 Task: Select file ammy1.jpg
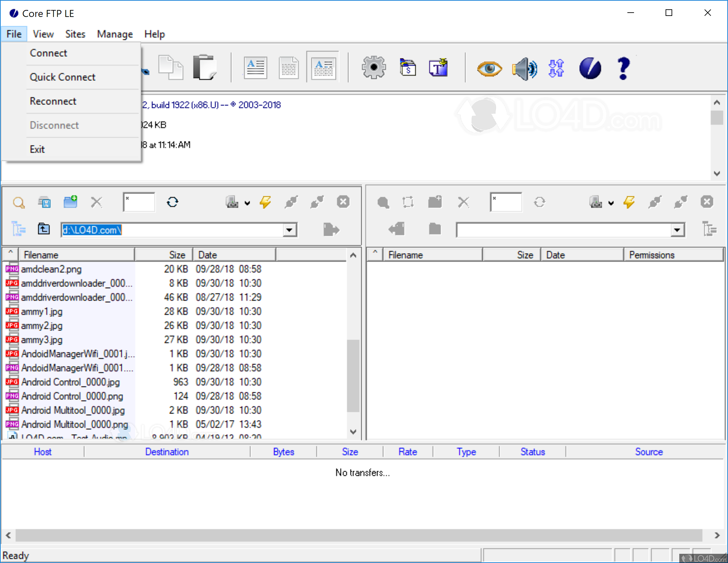[x=42, y=311]
